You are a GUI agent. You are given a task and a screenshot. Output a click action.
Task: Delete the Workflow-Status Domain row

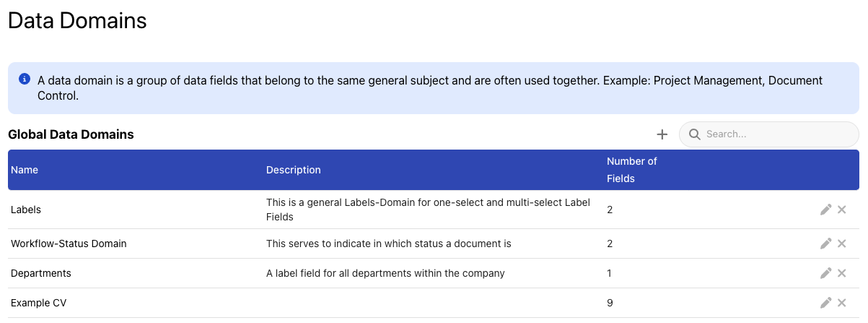841,244
